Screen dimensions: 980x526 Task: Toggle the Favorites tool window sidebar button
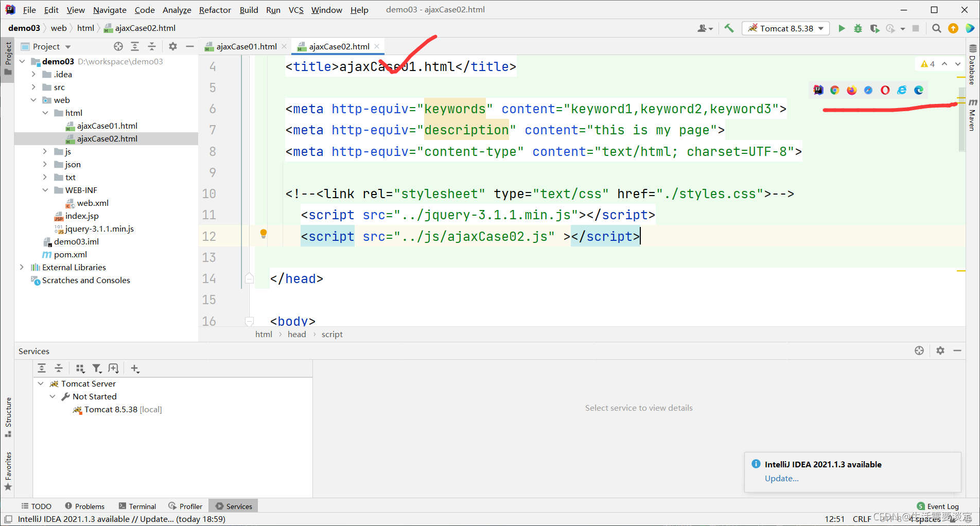pos(8,471)
